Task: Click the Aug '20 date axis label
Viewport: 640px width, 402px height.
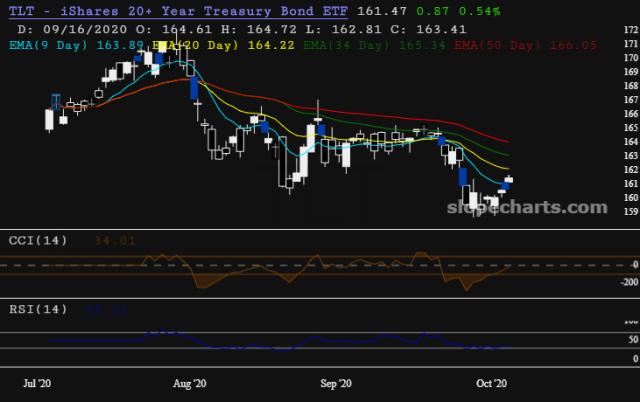Action: (x=190, y=383)
